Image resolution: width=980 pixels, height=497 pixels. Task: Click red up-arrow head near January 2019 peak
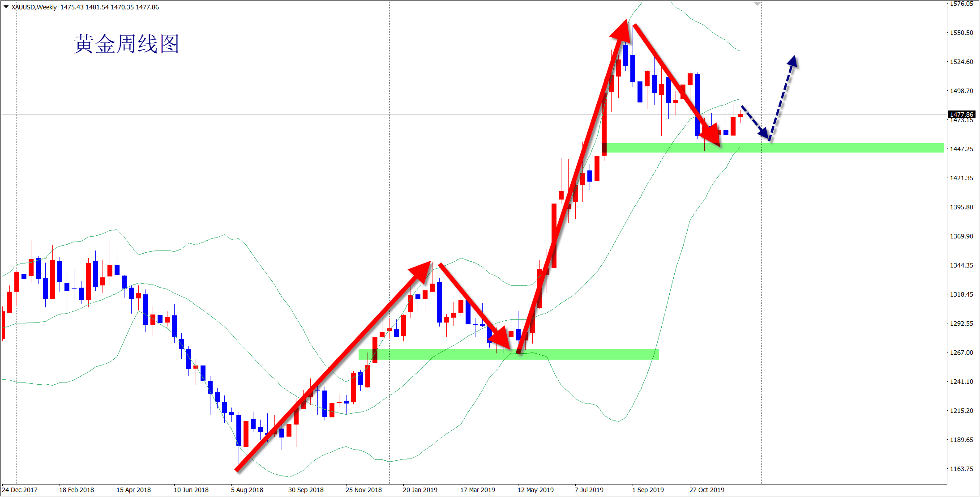tap(422, 271)
